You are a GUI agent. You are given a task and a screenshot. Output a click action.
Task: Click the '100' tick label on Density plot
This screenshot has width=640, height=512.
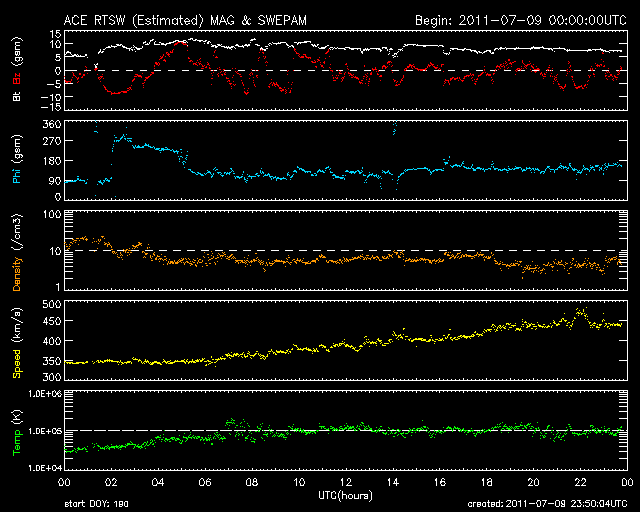click(x=52, y=214)
